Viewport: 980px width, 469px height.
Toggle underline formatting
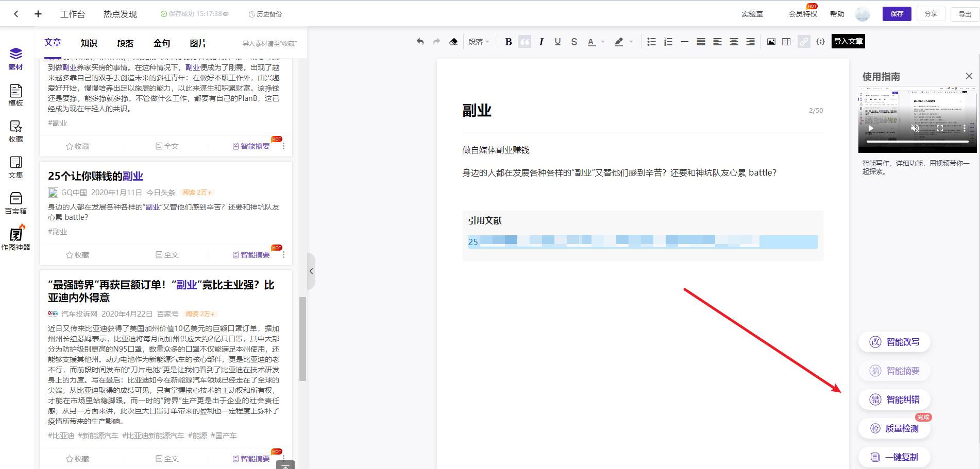pyautogui.click(x=557, y=41)
